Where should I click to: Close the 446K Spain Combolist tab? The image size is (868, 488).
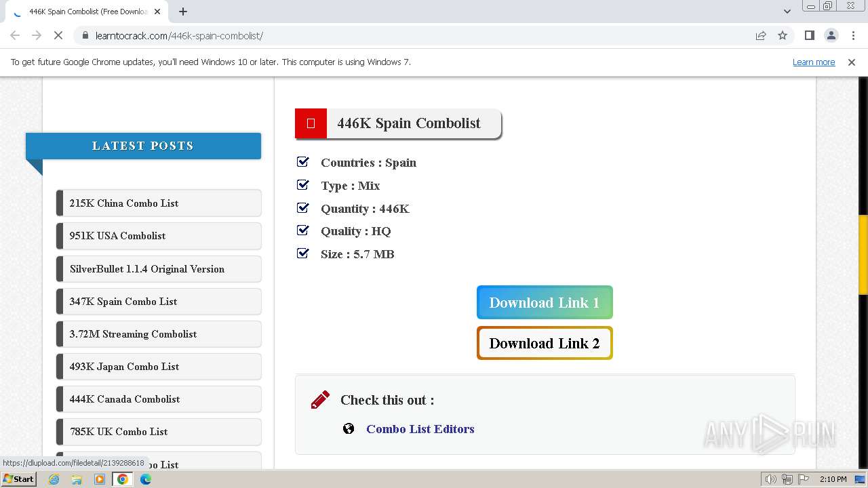[157, 12]
